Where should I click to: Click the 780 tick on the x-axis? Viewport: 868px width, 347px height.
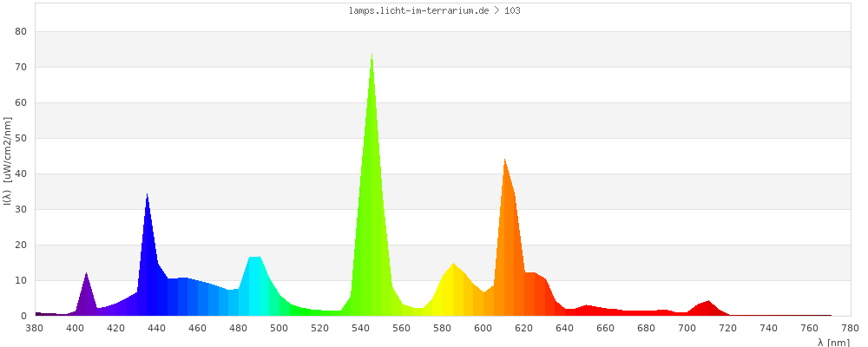[x=850, y=328]
